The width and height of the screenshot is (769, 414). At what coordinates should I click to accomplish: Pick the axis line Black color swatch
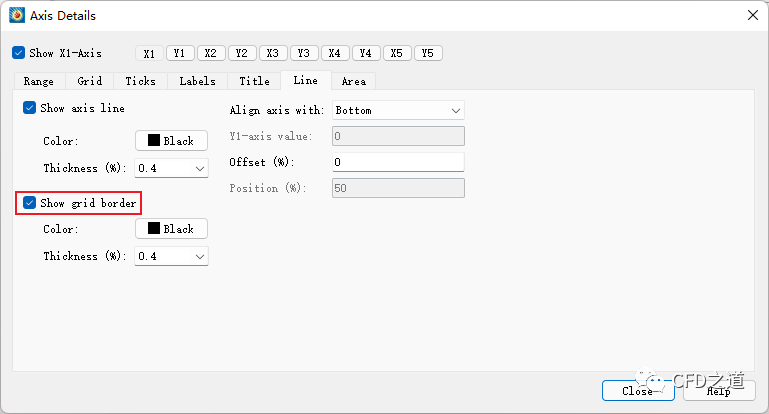171,141
